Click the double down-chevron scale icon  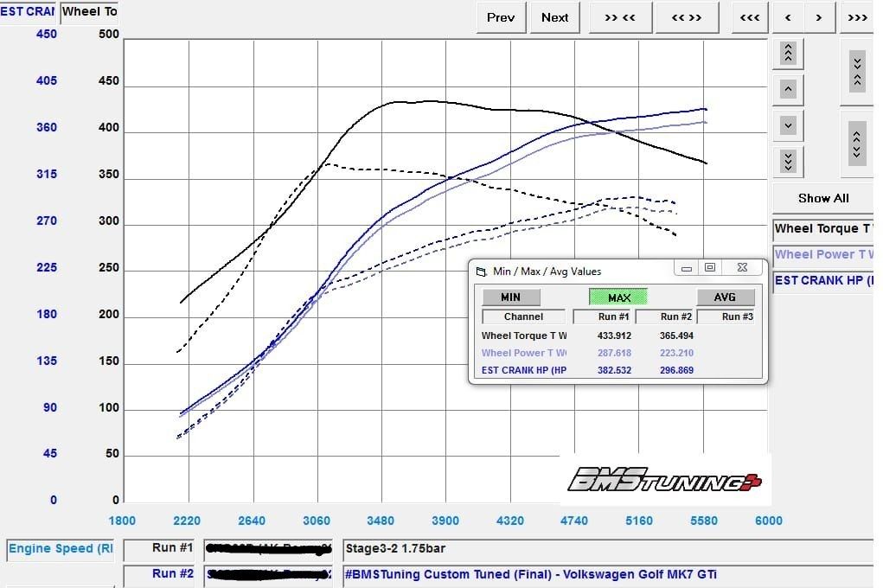(787, 161)
